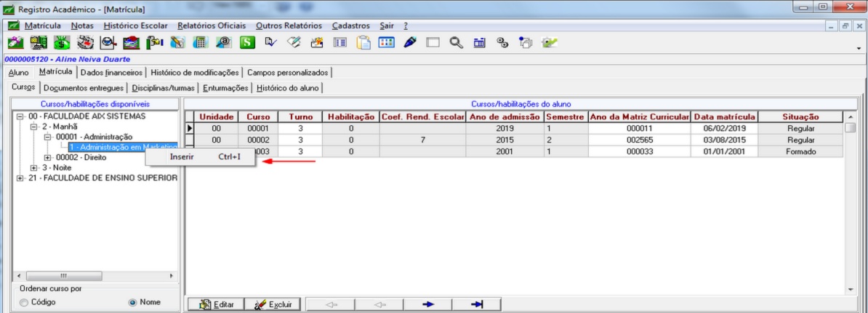Click the Excluir button

point(273,304)
